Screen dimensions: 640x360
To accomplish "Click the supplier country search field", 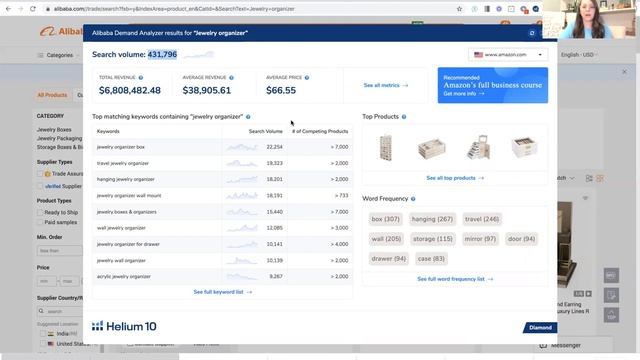I will tap(60, 311).
